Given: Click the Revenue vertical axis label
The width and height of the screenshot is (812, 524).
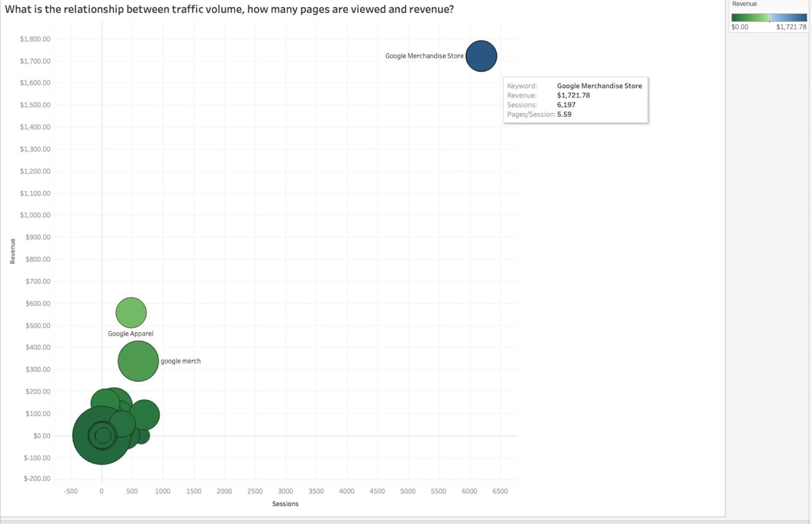Looking at the screenshot, I should click(x=12, y=250).
